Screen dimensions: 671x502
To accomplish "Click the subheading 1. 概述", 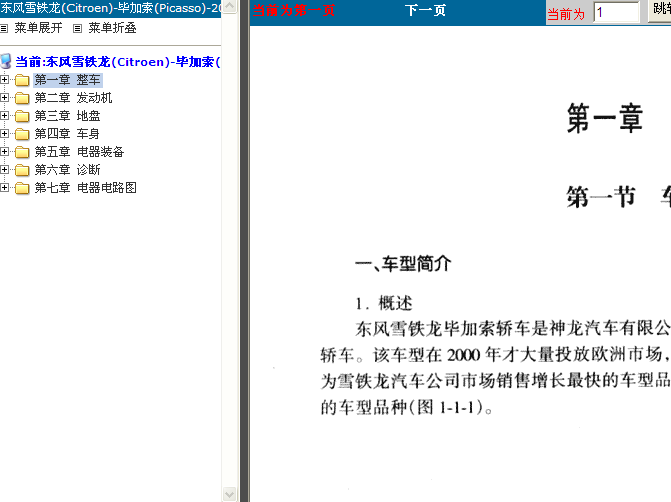I will [384, 303].
